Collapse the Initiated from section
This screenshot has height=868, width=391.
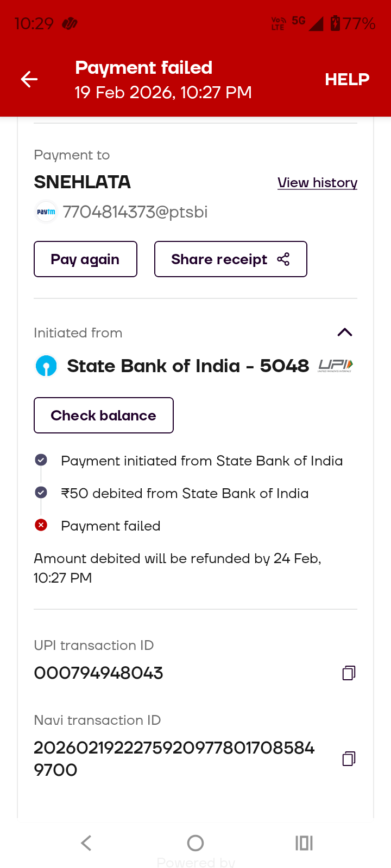coord(345,333)
